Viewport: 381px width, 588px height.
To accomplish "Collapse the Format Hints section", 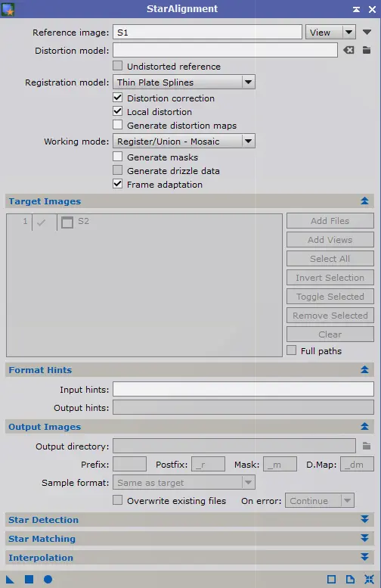I will (x=364, y=370).
